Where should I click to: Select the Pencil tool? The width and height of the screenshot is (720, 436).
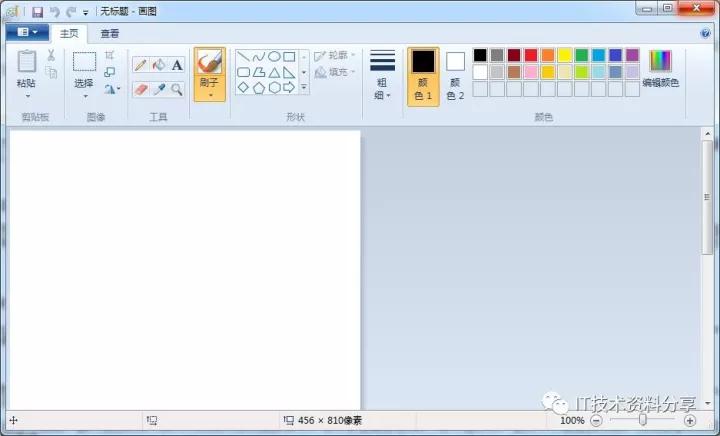141,65
